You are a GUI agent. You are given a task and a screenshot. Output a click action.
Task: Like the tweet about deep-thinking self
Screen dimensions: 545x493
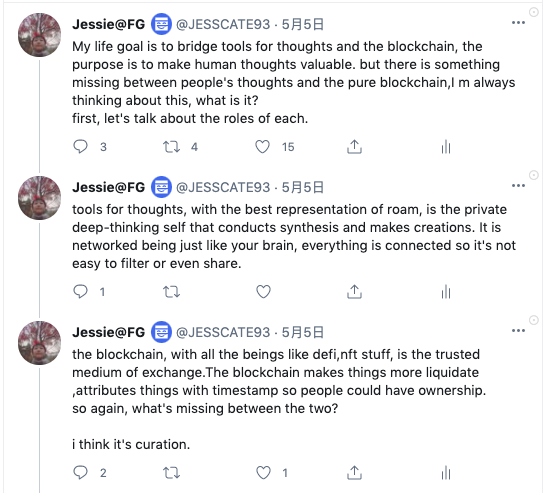pos(263,291)
